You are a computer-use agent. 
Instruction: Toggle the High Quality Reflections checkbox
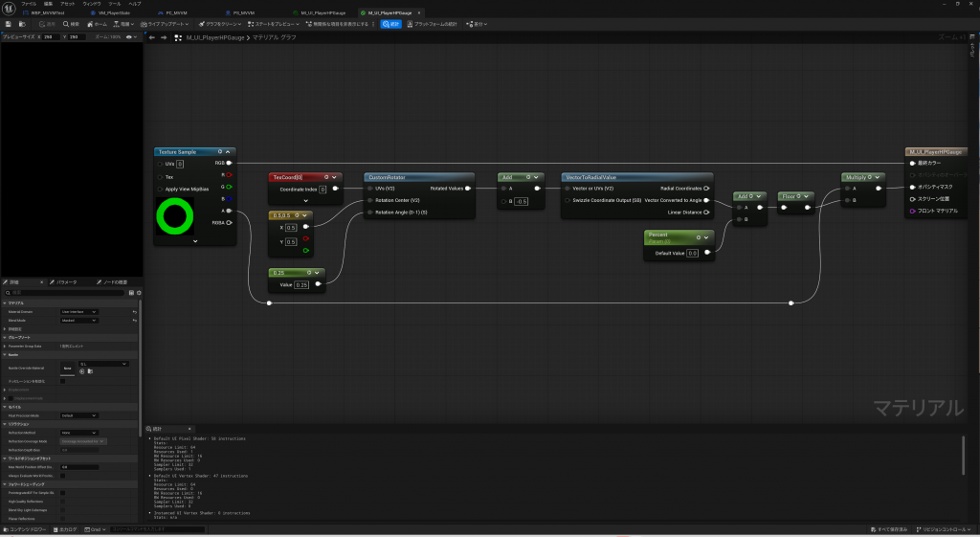click(x=63, y=501)
